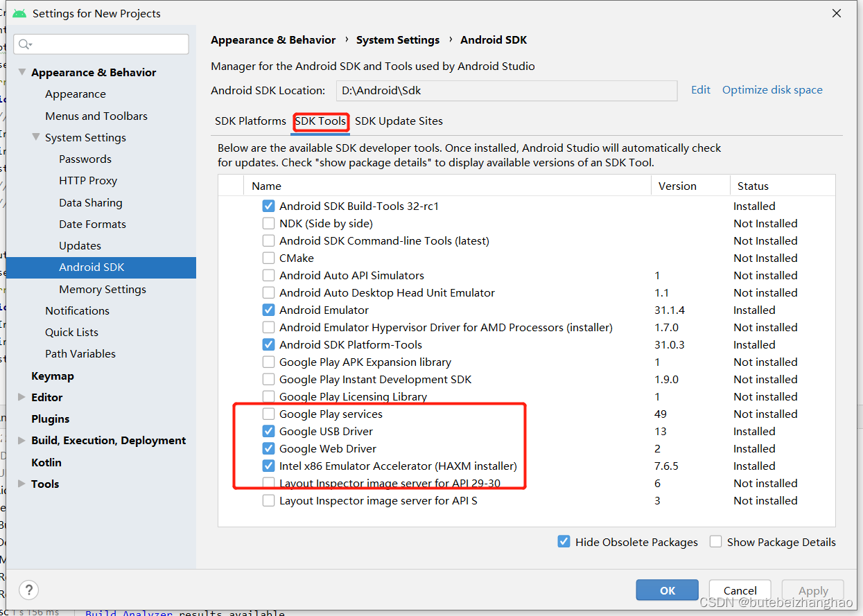The image size is (863, 616).
Task: Click the search magnifier icon in settings
Action: click(x=25, y=44)
